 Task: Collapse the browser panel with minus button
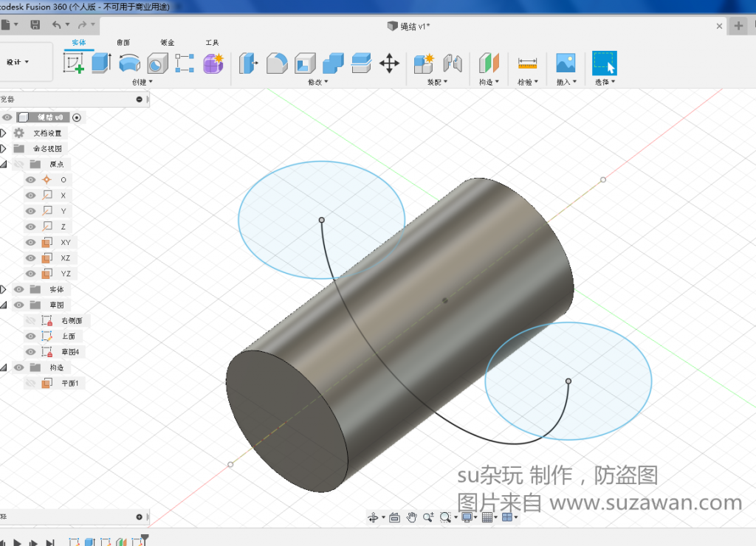pos(139,100)
